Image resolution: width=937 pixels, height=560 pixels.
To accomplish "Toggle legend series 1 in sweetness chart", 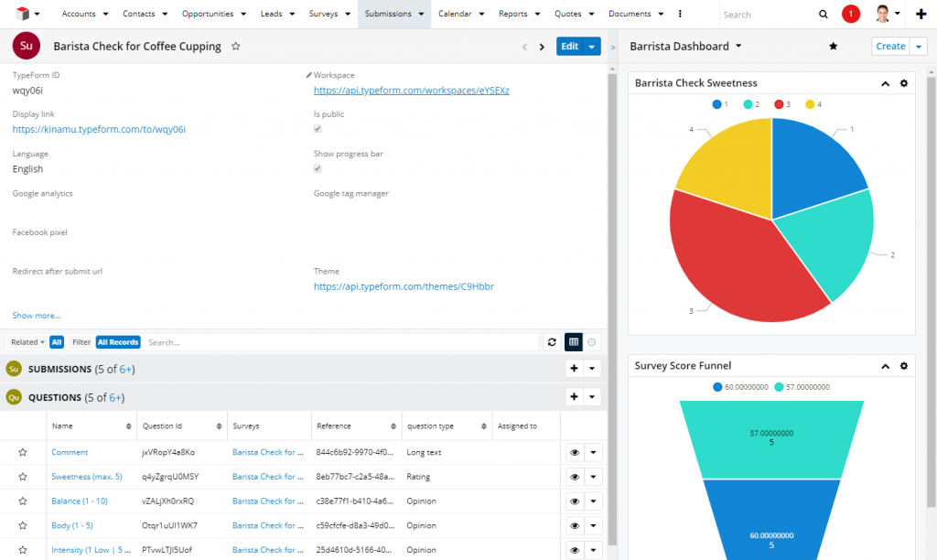I will 720,104.
